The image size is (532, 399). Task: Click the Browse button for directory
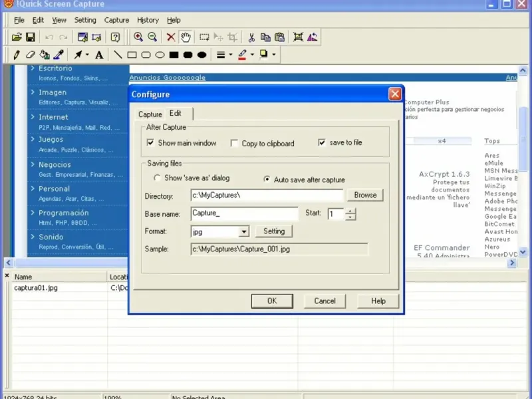coord(365,195)
